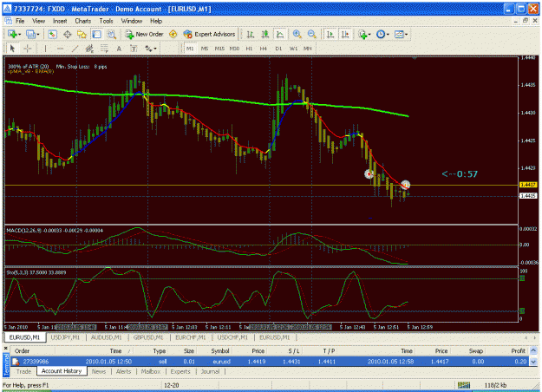Screen dimensions: 542x392
Task: Expand the New Chart dropdown arrow
Action: (x=20, y=34)
